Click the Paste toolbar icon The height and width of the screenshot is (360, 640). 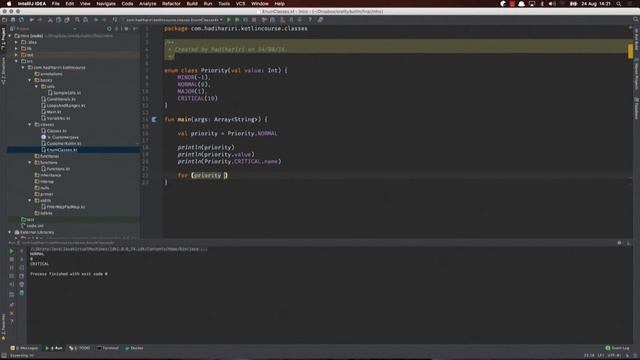(x=67, y=20)
